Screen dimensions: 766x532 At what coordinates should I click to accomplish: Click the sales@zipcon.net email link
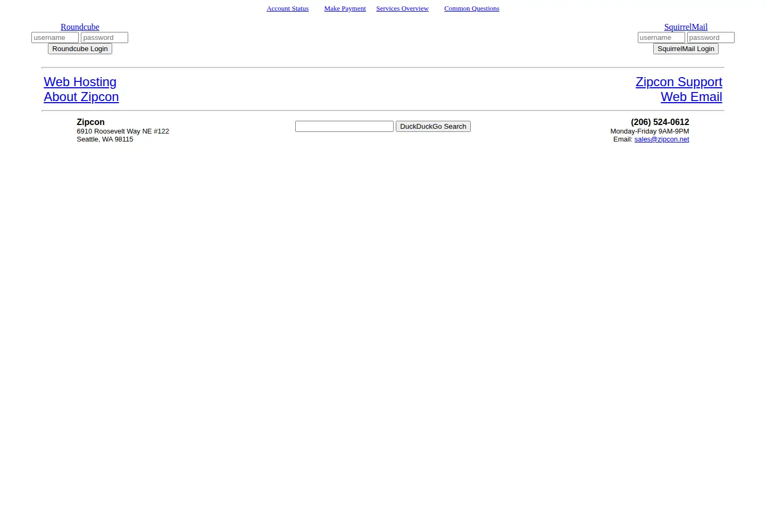[x=661, y=139]
